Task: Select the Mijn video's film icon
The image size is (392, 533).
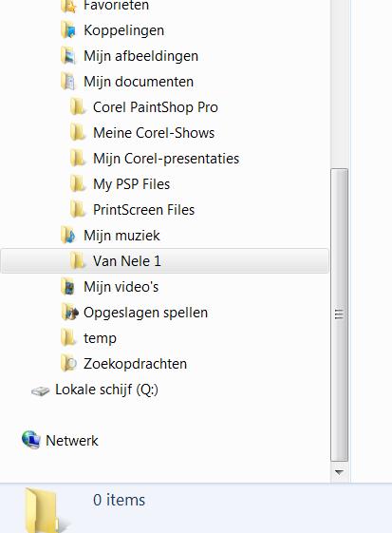Action: 68,287
